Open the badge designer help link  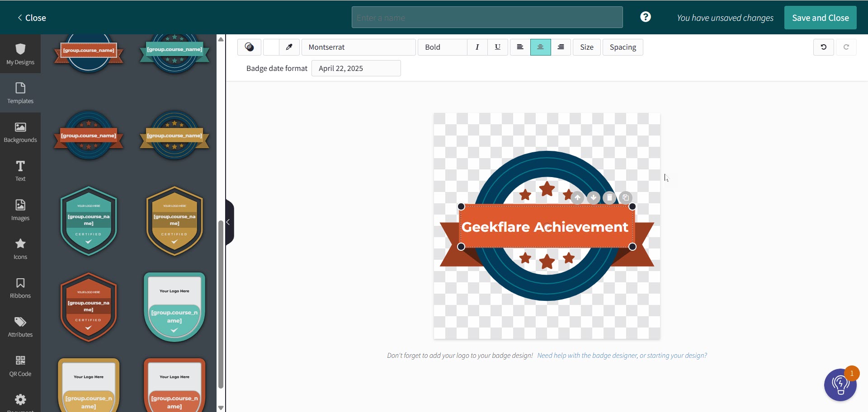(x=622, y=356)
